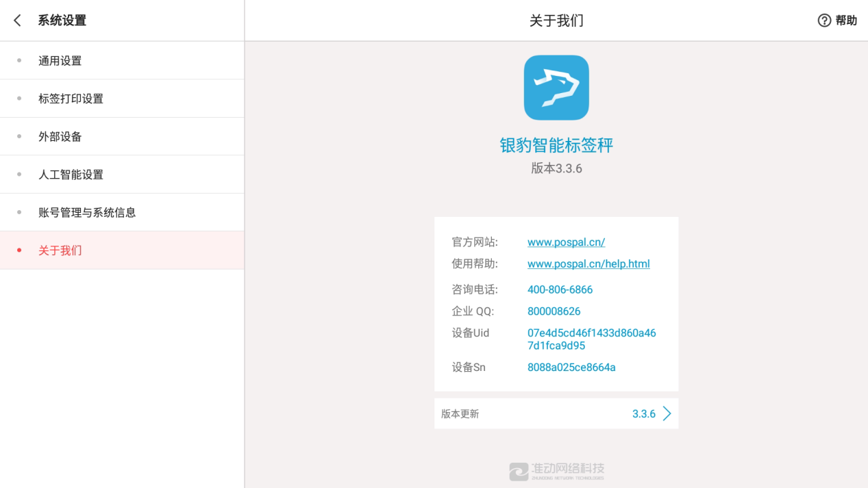Click the 咨询电话: label
The width and height of the screenshot is (868, 488).
[x=475, y=290]
